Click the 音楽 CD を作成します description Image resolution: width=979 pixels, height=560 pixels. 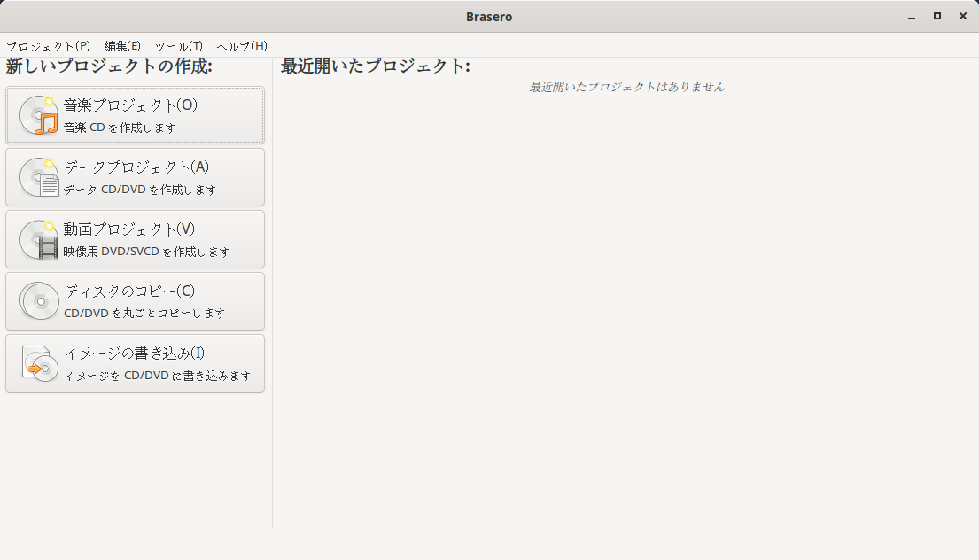click(x=120, y=128)
